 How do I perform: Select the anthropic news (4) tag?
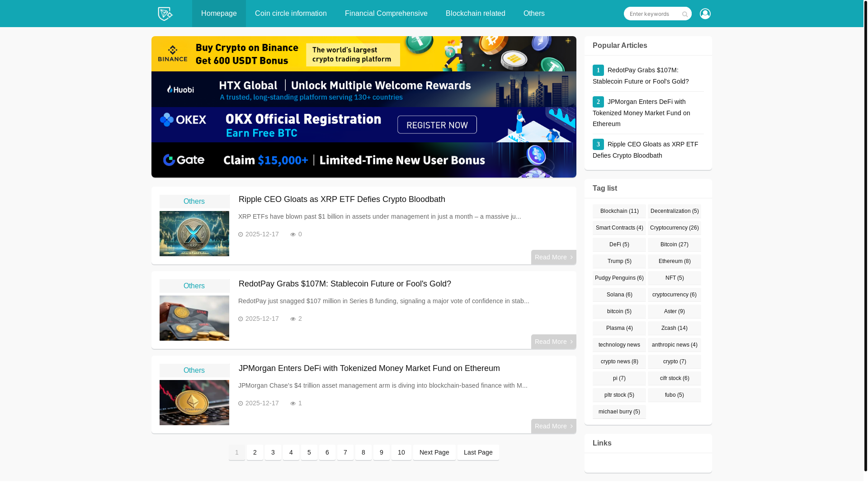click(675, 345)
